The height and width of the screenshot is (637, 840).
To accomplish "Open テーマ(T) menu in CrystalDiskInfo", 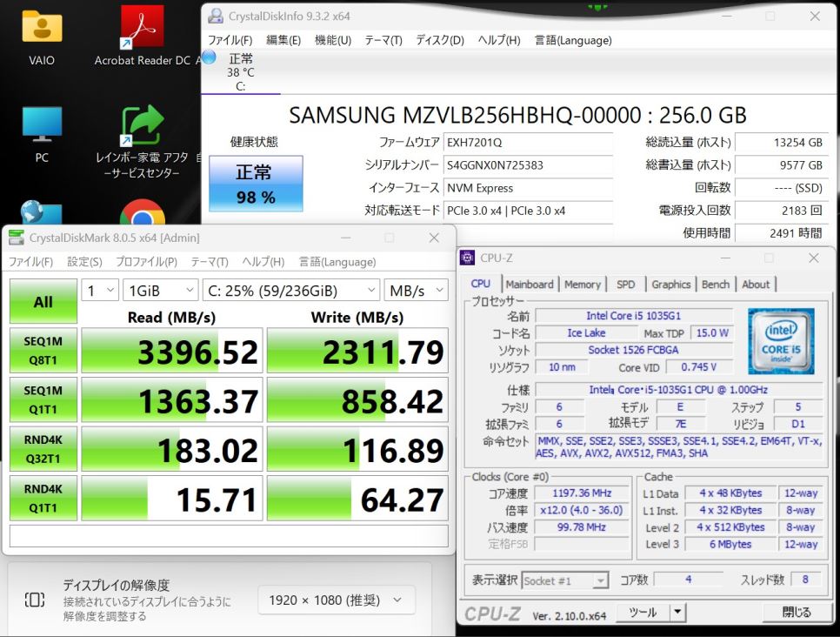I will point(383,40).
